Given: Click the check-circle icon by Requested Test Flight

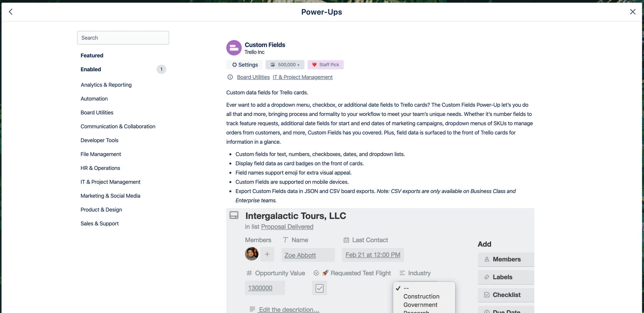Looking at the screenshot, I should click(316, 273).
